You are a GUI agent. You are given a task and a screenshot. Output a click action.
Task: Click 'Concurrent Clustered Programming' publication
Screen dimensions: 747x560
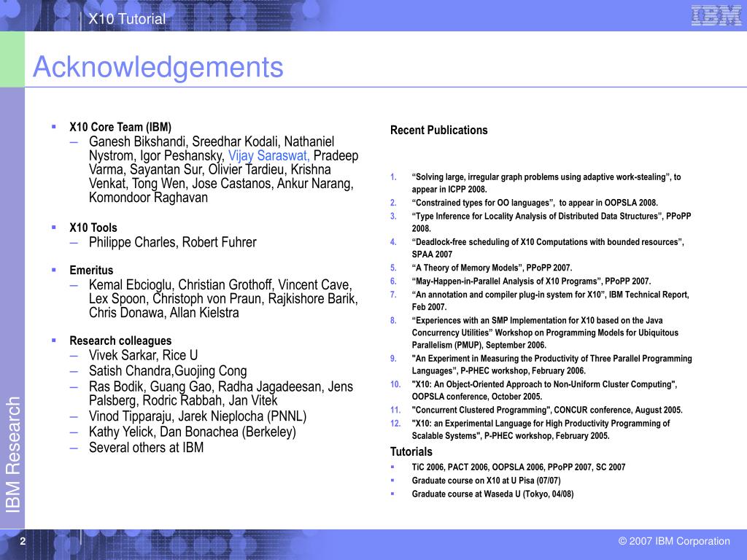click(547, 410)
